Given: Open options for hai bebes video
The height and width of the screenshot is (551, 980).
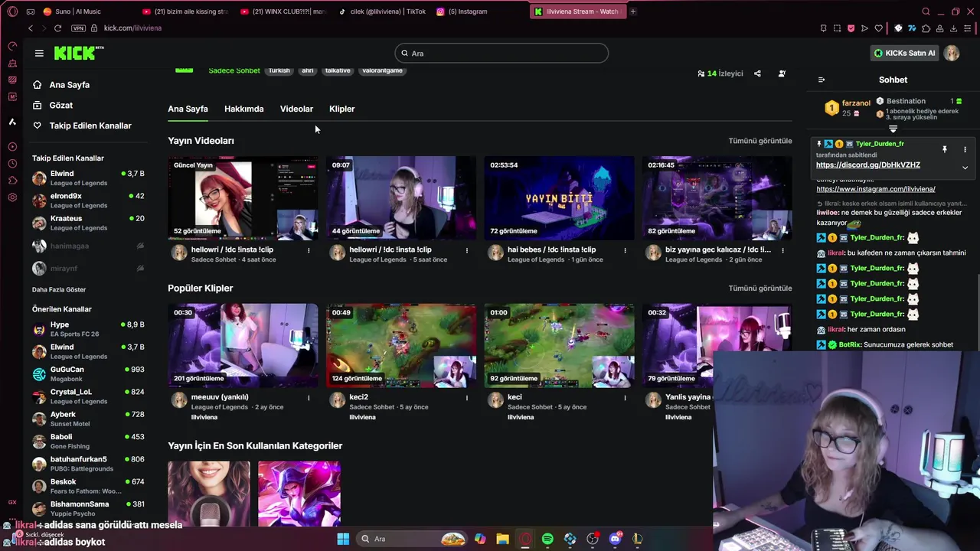Looking at the screenshot, I should tap(625, 250).
